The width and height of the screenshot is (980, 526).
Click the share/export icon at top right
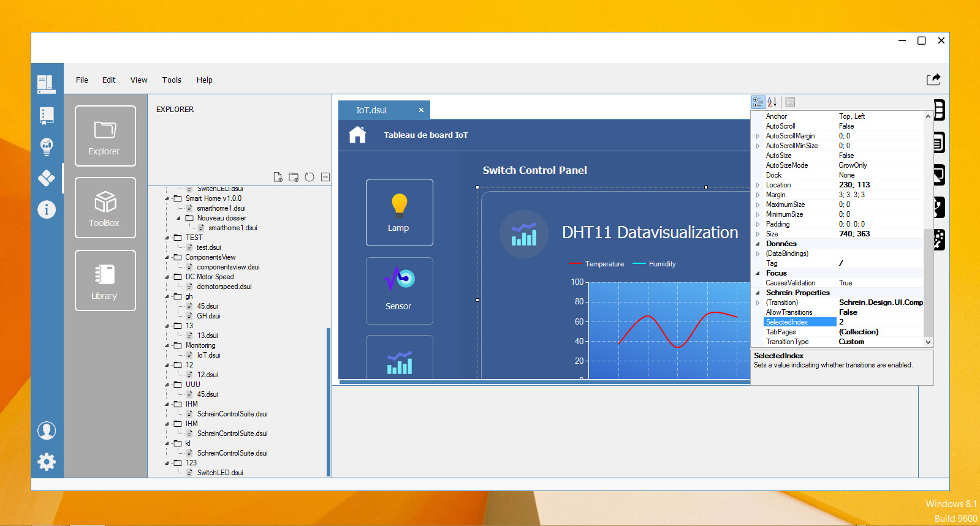[933, 79]
